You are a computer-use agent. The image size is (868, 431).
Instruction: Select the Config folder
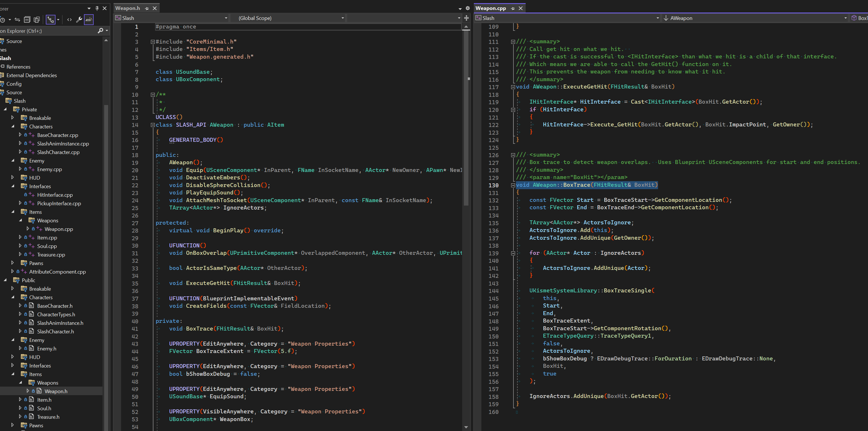click(14, 84)
